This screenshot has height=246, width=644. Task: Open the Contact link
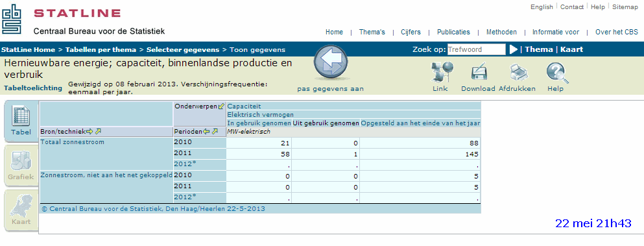pyautogui.click(x=572, y=7)
